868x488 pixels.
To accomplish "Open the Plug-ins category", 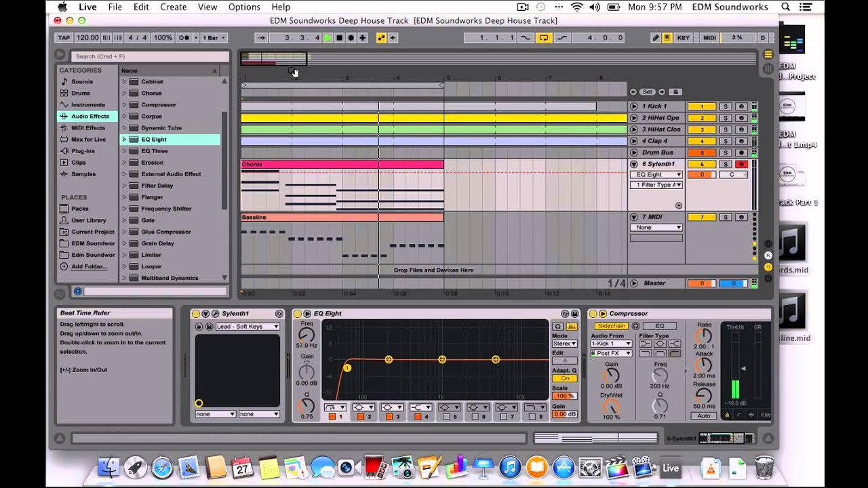I will (83, 150).
